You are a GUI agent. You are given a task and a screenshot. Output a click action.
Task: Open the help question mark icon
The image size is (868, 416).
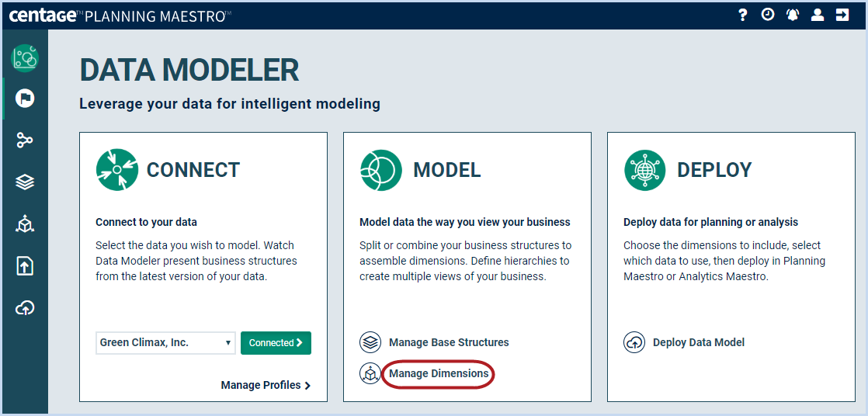(743, 16)
